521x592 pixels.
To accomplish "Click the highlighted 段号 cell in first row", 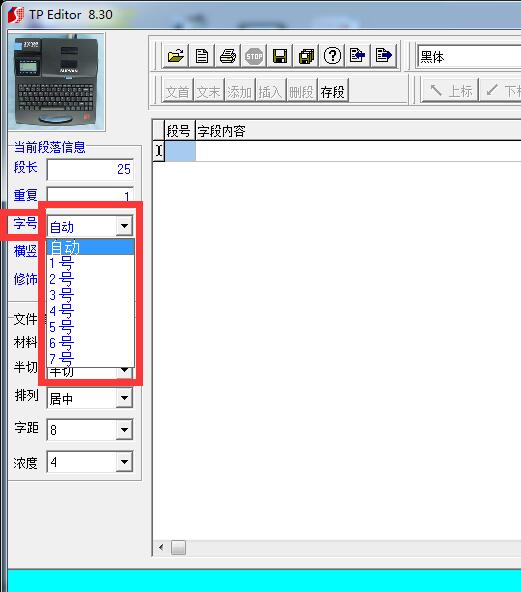I will [x=180, y=151].
